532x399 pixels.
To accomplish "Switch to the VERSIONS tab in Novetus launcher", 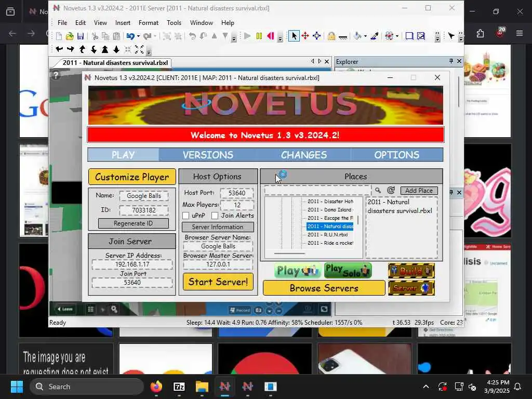I will click(208, 155).
